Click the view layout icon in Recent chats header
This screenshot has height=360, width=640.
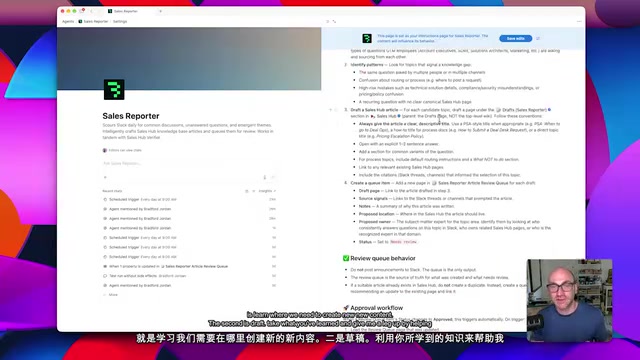click(x=247, y=191)
